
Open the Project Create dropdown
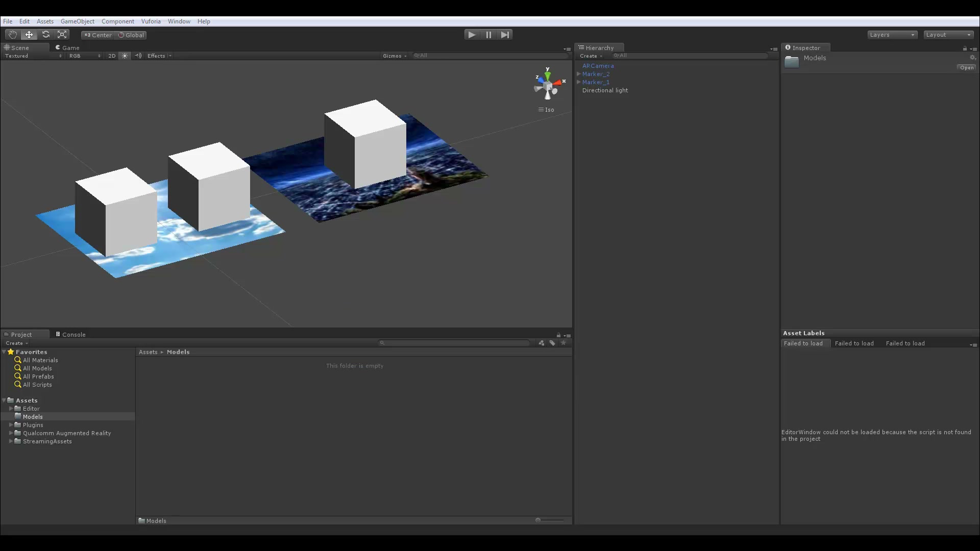coord(17,343)
